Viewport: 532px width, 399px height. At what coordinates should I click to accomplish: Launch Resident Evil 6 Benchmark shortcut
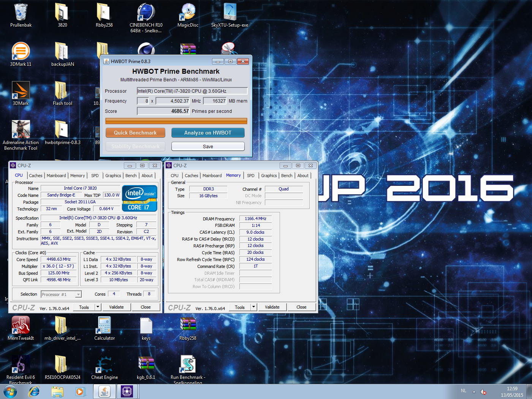(x=21, y=369)
